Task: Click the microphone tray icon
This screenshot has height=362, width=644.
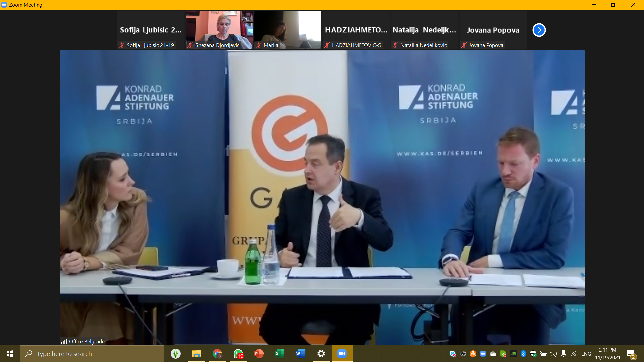Action: (x=563, y=354)
